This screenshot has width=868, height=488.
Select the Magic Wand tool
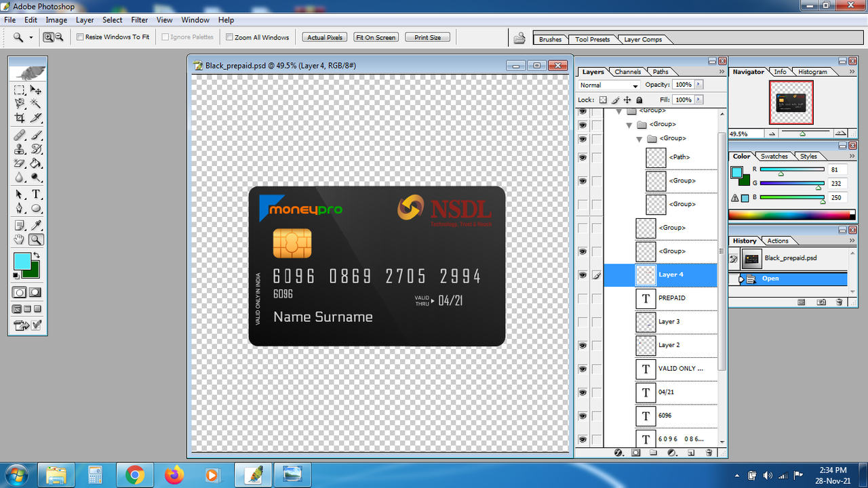36,104
